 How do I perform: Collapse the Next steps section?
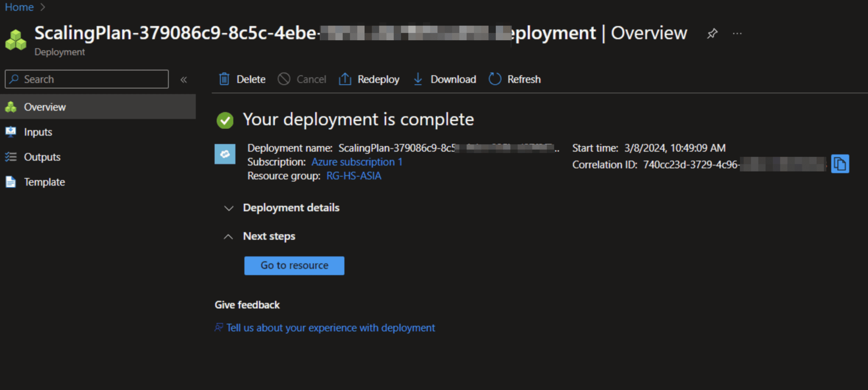[x=229, y=236]
